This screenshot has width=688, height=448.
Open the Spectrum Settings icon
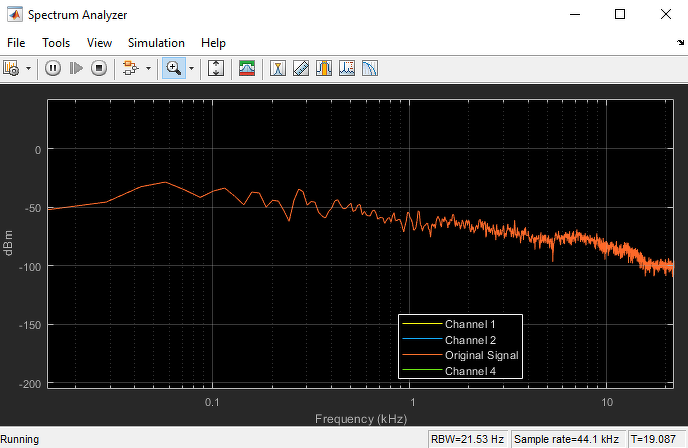pos(247,68)
